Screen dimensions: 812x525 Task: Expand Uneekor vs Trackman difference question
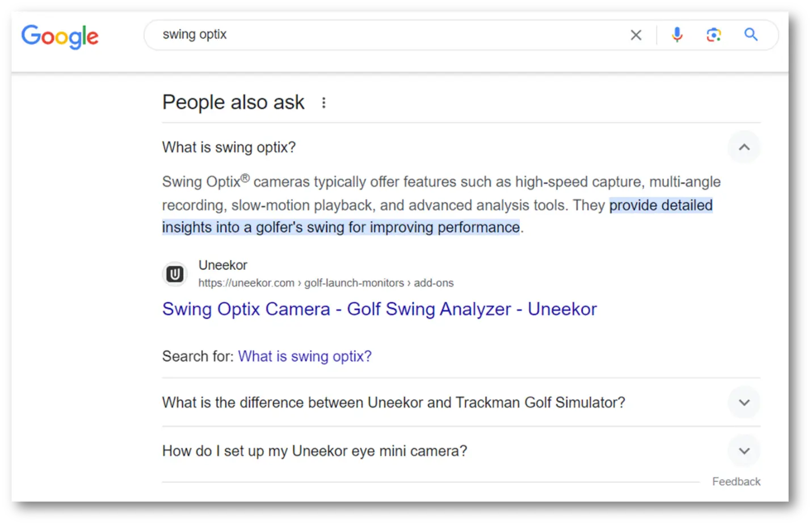[x=744, y=403]
